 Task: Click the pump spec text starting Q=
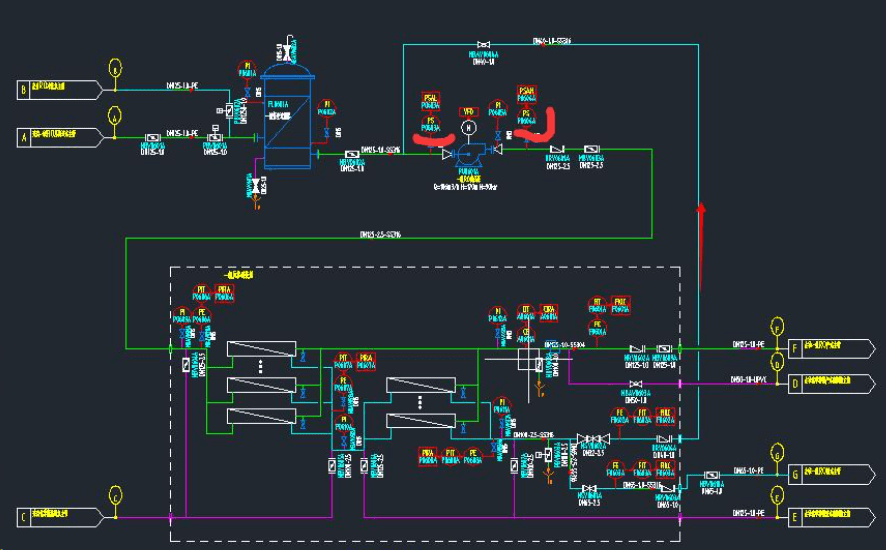[x=466, y=187]
